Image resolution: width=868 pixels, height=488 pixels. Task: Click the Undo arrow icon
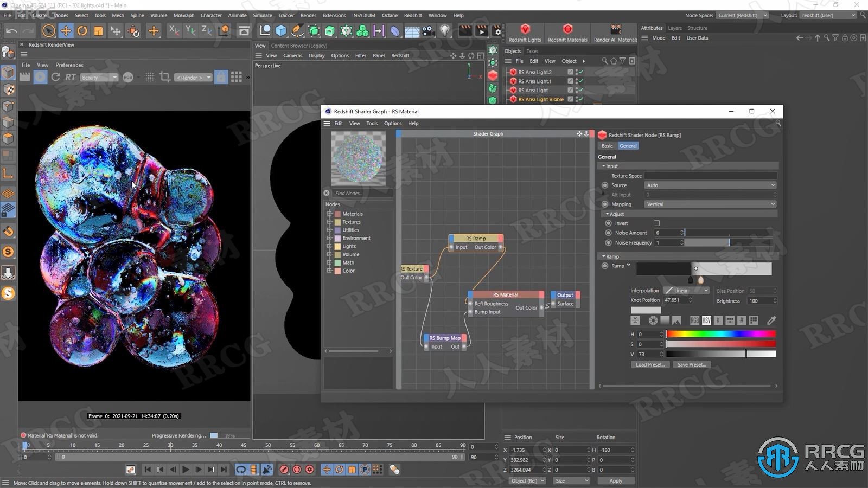(x=11, y=31)
